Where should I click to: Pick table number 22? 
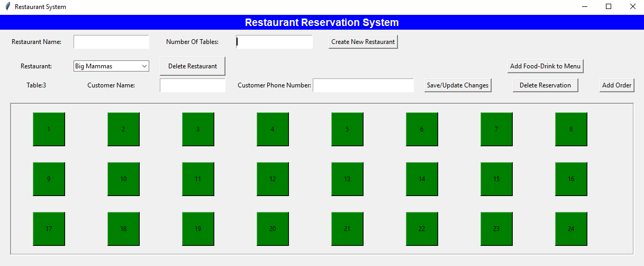422,228
